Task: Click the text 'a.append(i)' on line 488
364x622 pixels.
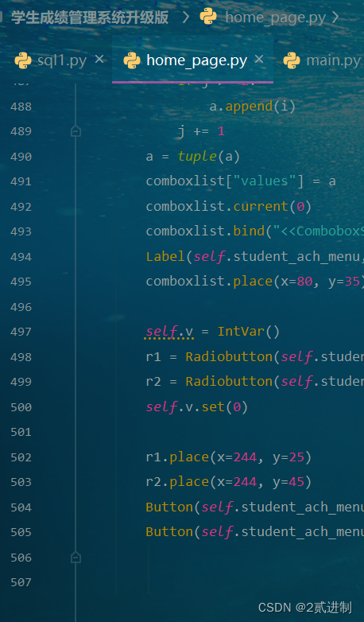Action: (x=253, y=107)
